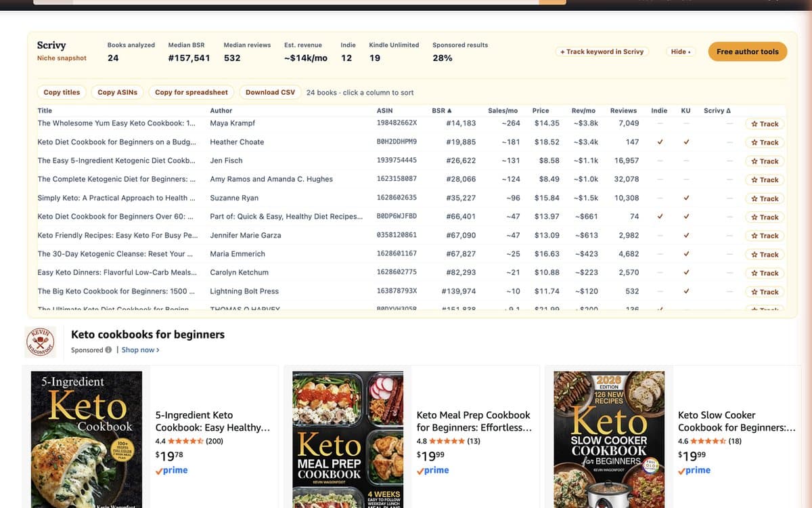Open the Keto Slow Cooker Cookbook cover
Screen dimensions: 812x508
tap(609, 440)
